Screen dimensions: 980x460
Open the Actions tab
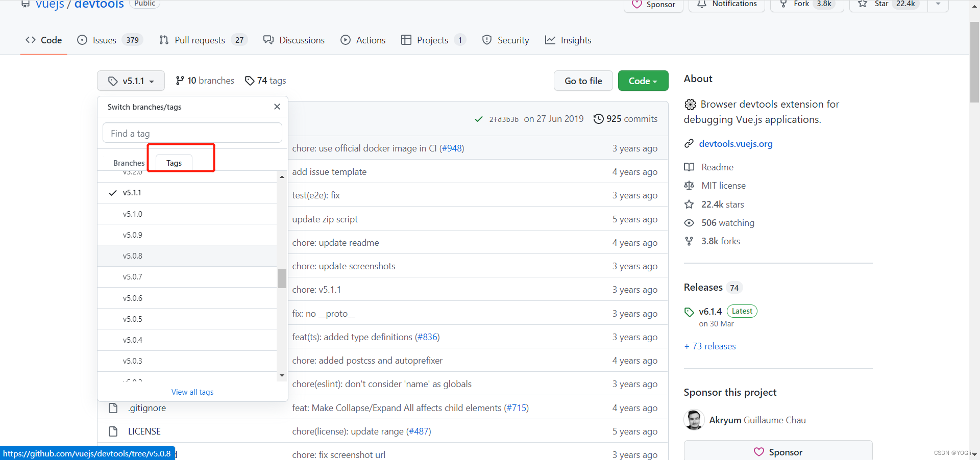[363, 40]
